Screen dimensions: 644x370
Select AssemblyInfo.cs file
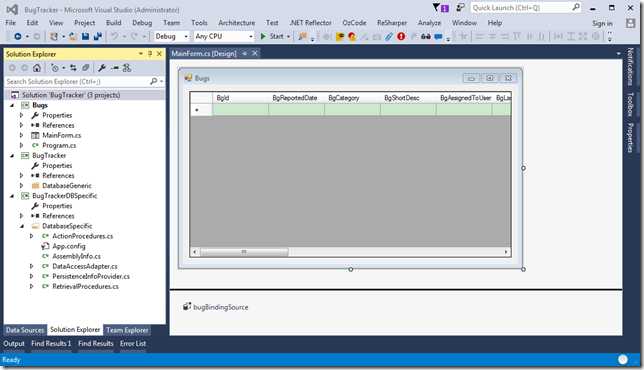(76, 256)
